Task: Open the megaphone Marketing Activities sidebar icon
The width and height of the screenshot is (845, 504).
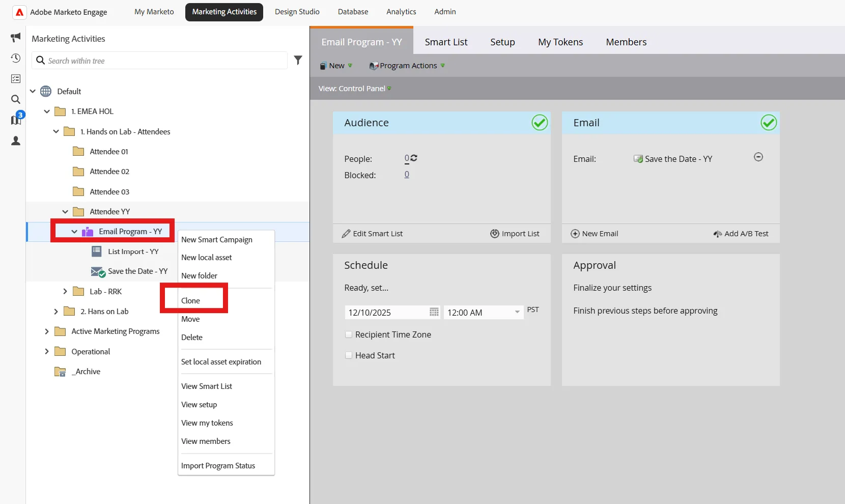Action: [x=16, y=37]
